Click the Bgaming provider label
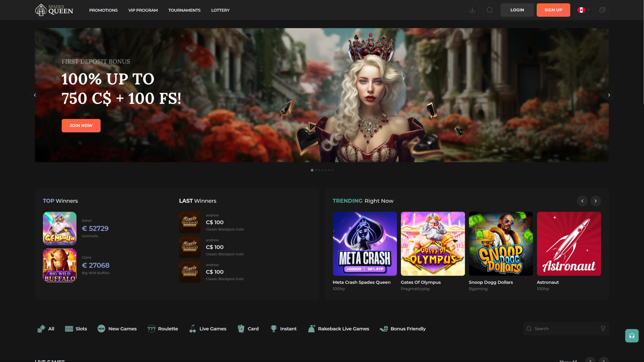Image resolution: width=644 pixels, height=362 pixels. [478, 289]
